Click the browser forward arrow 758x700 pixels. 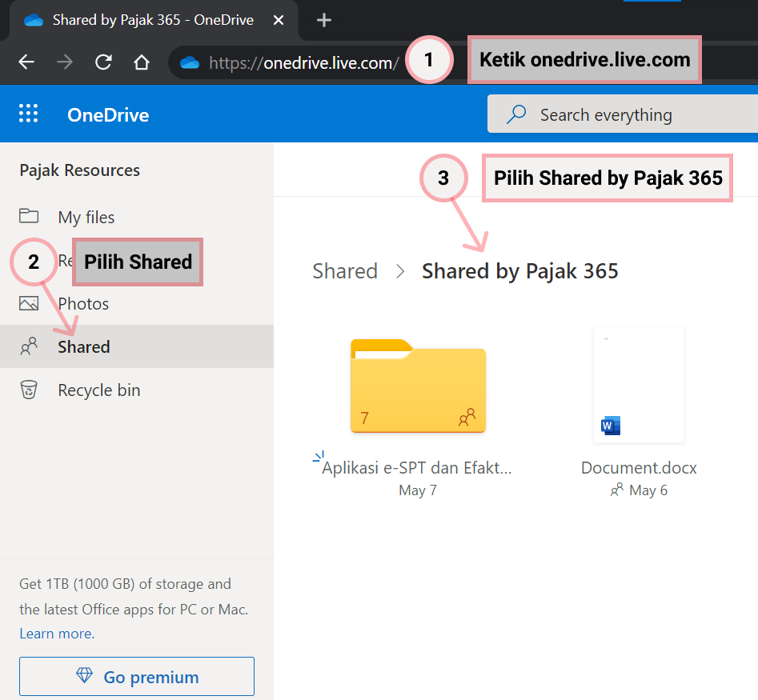[65, 62]
